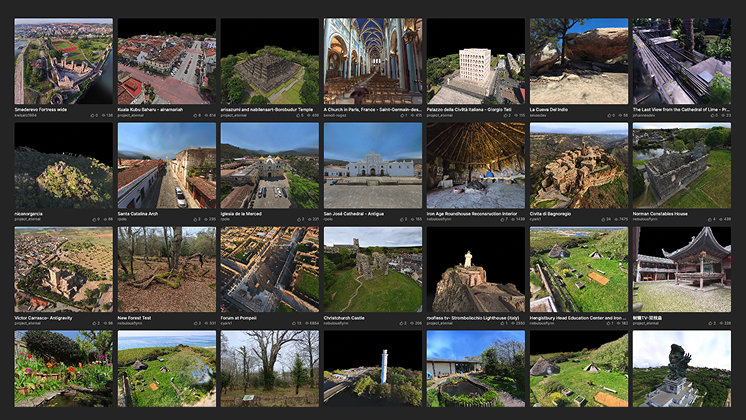The height and width of the screenshot is (420, 746).
Task: Like the Civita di Bagnoregio scene
Action: tap(603, 219)
